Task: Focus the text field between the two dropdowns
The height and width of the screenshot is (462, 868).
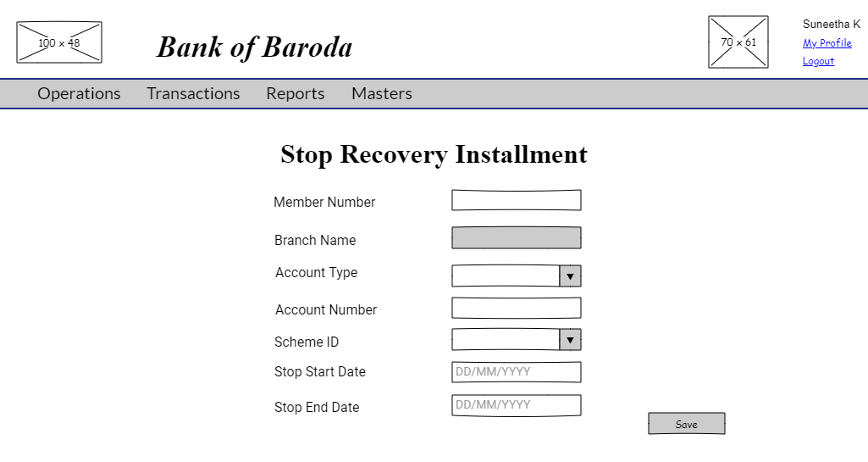Action: point(516,308)
